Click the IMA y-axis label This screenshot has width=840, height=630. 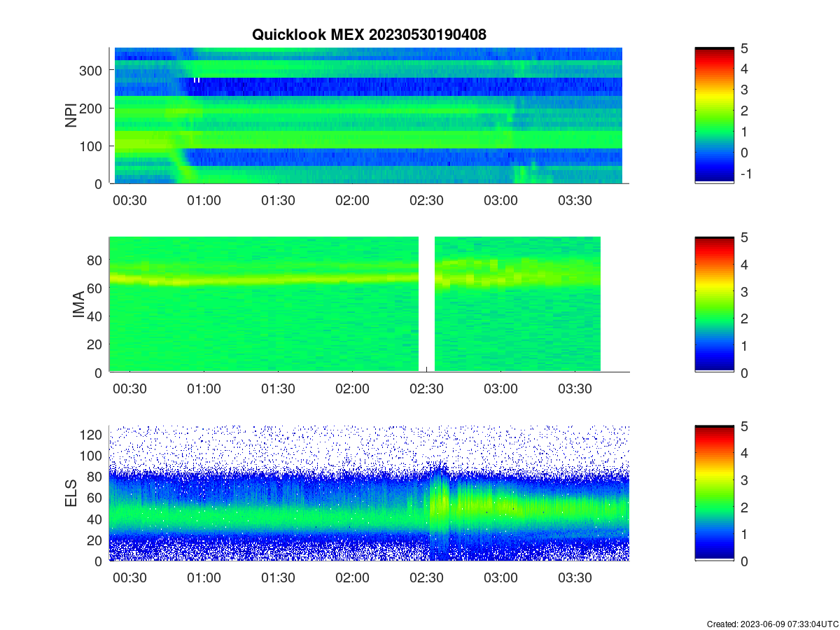pos(78,304)
